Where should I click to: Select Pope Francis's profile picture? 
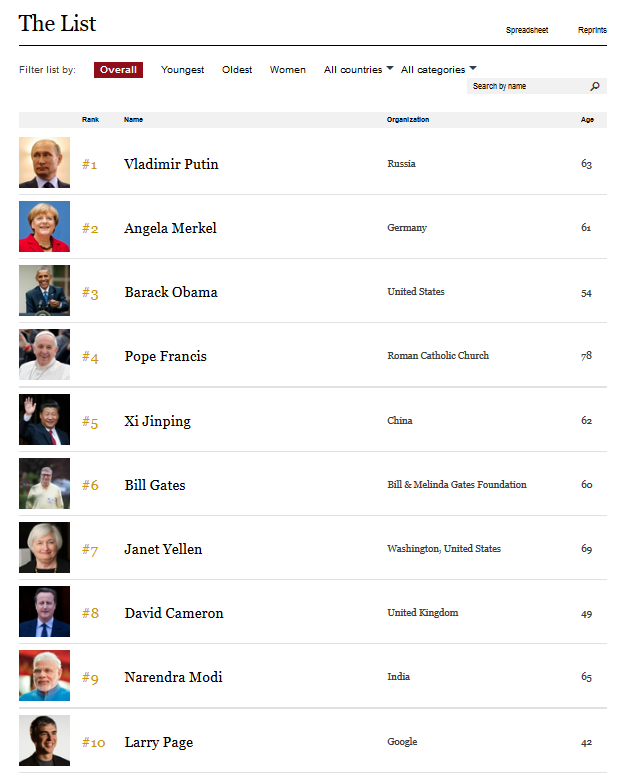[44, 355]
